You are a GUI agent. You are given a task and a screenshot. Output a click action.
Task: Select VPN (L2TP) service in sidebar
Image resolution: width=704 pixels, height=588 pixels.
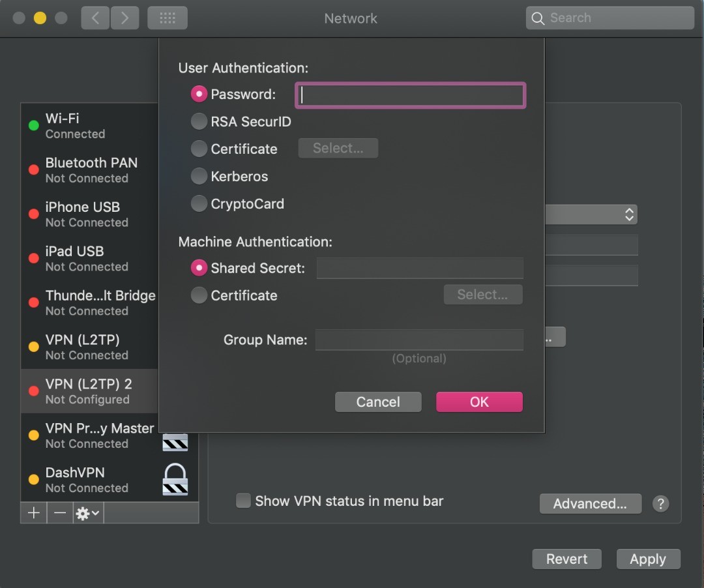pos(89,347)
